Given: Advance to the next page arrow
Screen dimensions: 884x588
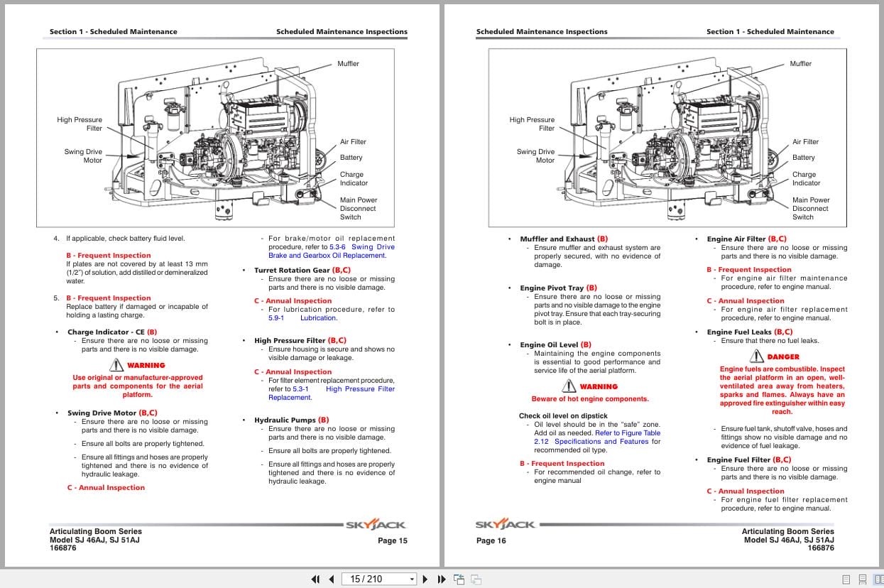Looking at the screenshot, I should pos(425,579).
